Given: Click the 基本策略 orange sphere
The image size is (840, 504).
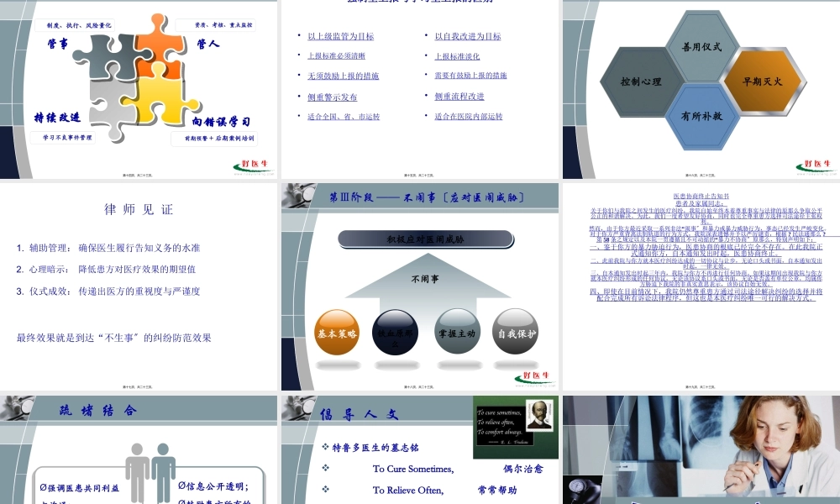Looking at the screenshot, I should click(x=336, y=332).
